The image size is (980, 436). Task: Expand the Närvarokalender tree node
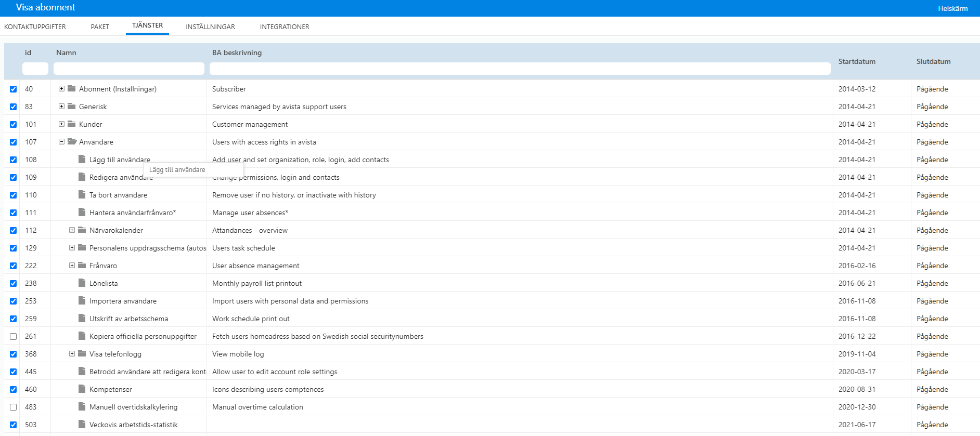(x=72, y=230)
